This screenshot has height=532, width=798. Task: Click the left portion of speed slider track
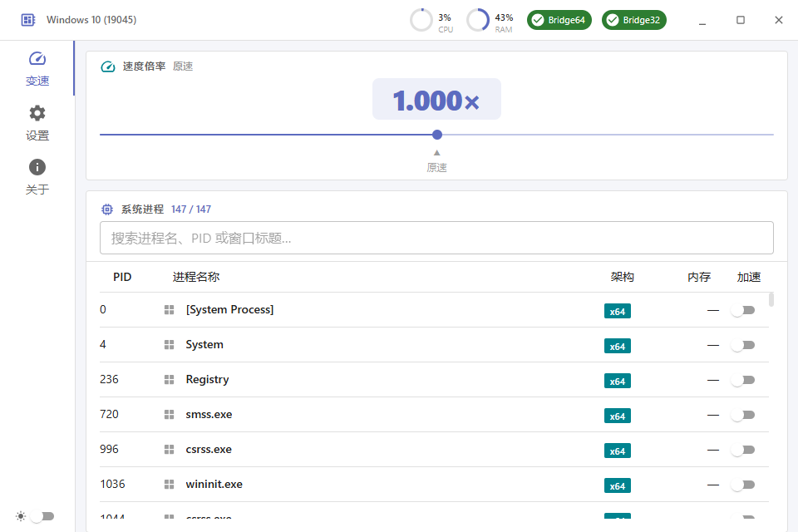(x=266, y=135)
